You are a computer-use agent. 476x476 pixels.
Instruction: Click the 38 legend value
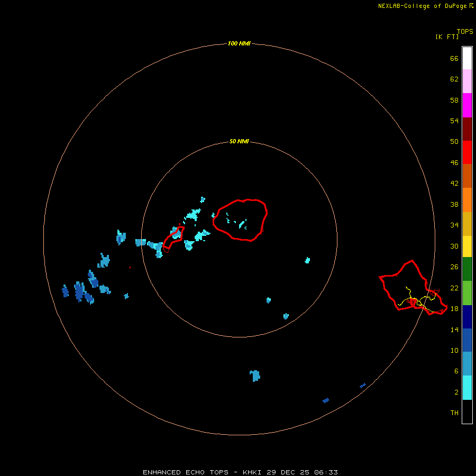click(454, 204)
